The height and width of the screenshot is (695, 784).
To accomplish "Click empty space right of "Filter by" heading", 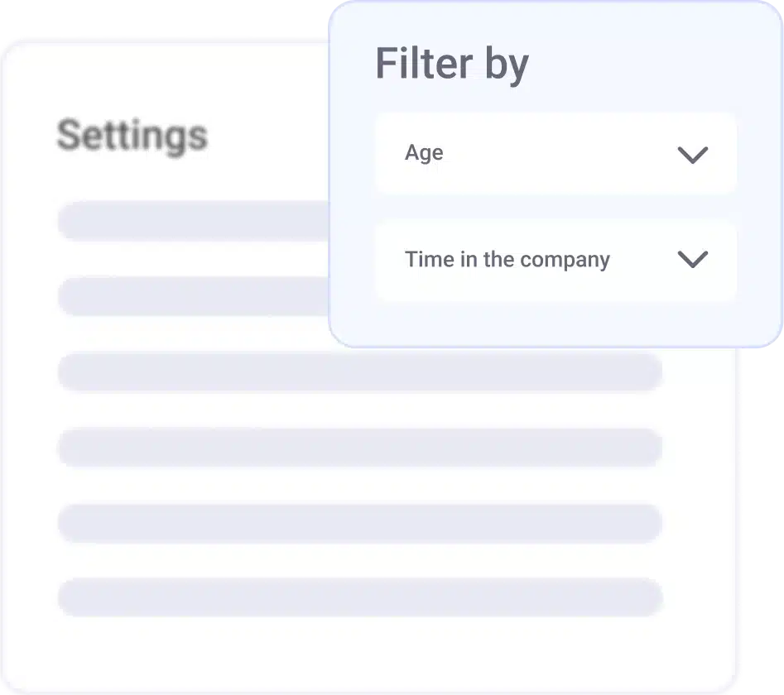I will tap(646, 65).
